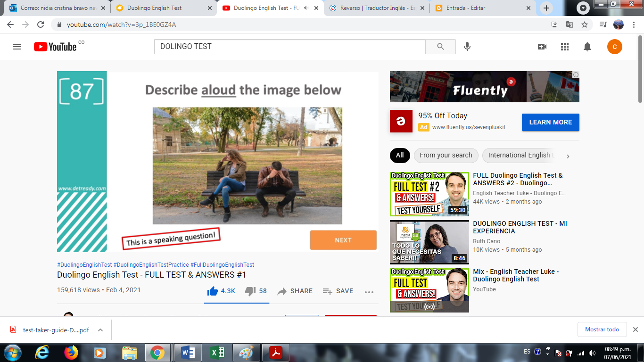Select From your search chip
The height and width of the screenshot is (362, 644).
tap(446, 155)
